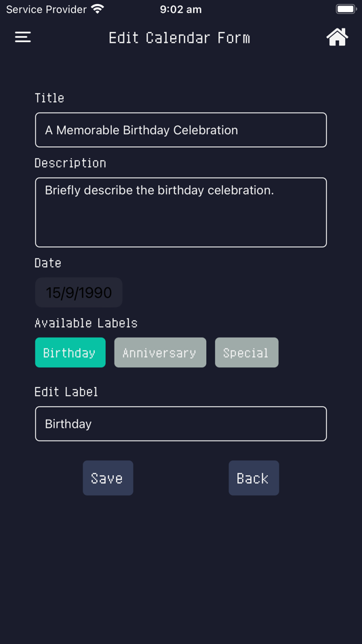Tap the battery indicator icon
This screenshot has width=362, height=644.
[x=346, y=9]
